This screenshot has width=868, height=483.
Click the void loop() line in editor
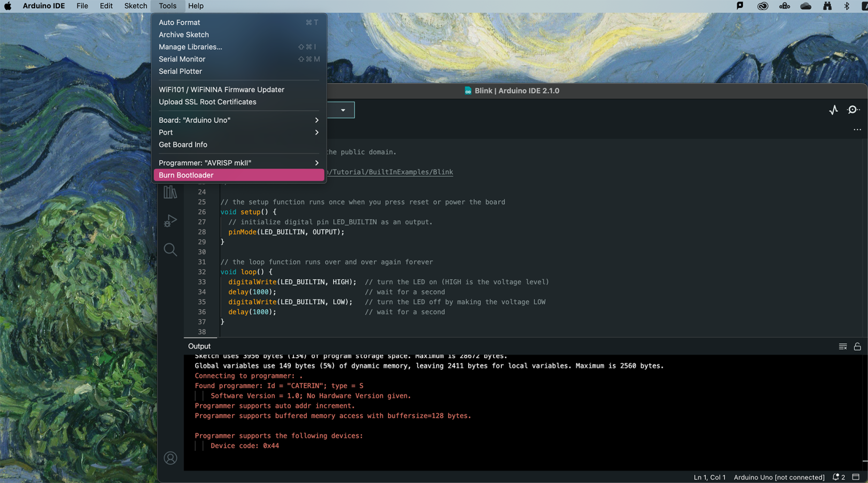246,272
